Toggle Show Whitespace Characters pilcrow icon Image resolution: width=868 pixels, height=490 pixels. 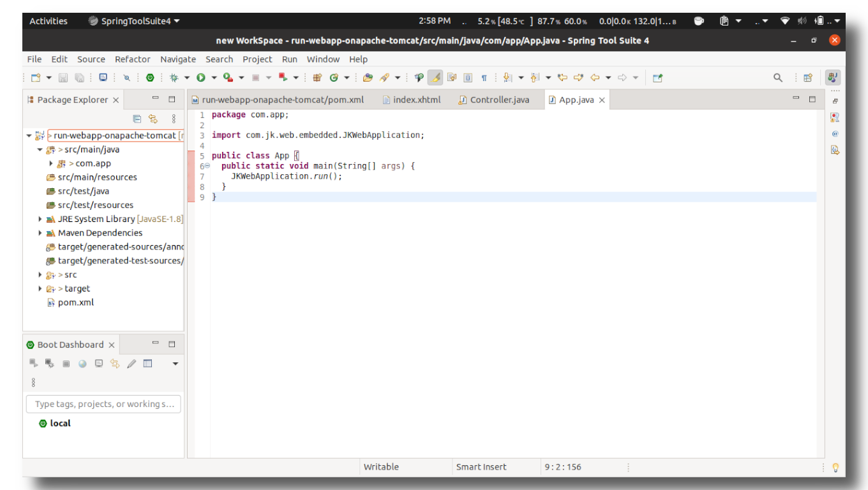484,78
